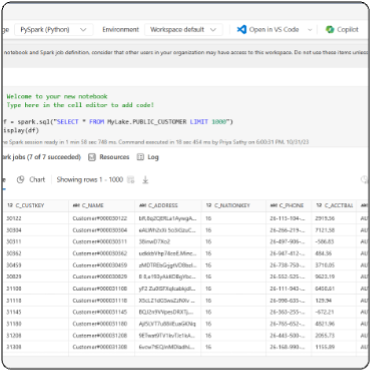The height and width of the screenshot is (372, 372).
Task: Open the PySpark (Python) language dropdown
Action: point(54,30)
